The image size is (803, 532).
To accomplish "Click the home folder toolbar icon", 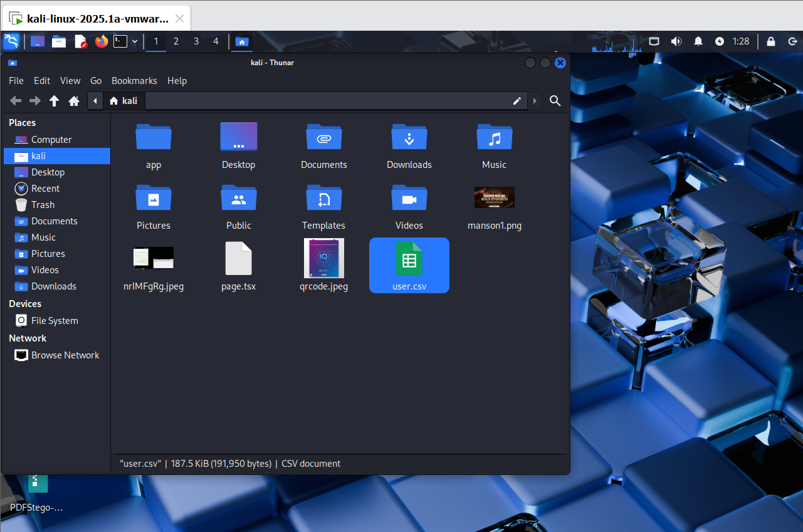I will click(74, 101).
